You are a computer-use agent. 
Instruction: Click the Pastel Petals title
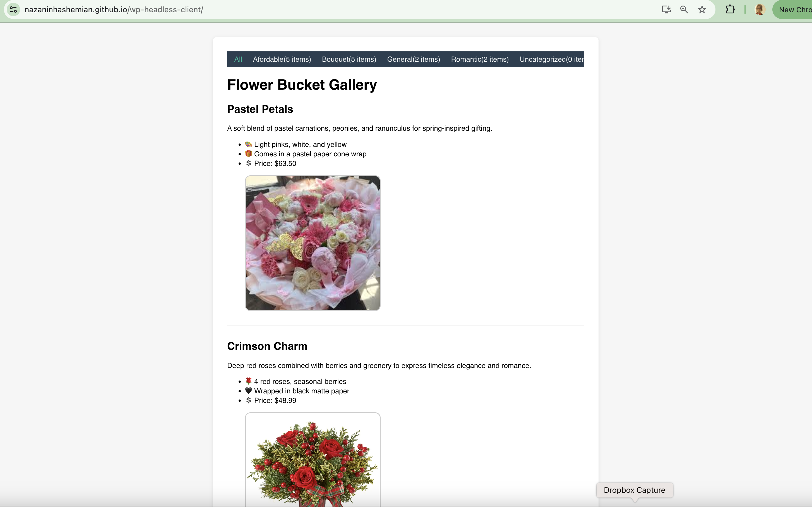[x=260, y=109]
